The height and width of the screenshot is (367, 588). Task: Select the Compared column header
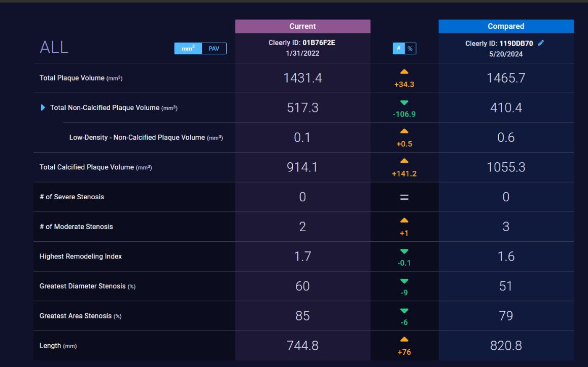point(506,26)
